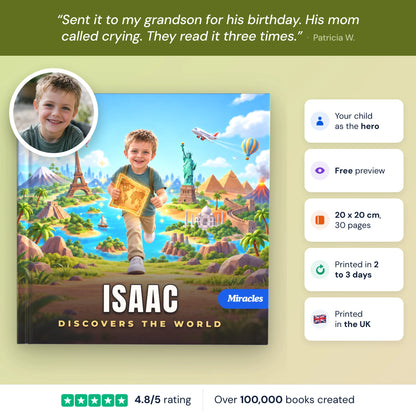Click the orange book size icon
Screen dimensions: 416x416
pyautogui.click(x=320, y=220)
